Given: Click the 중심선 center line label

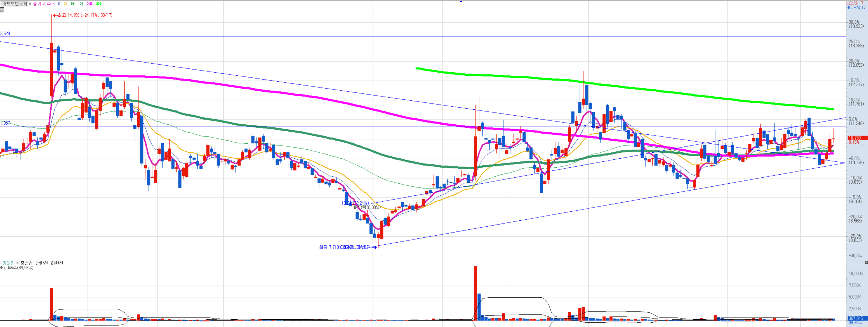Looking at the screenshot, I should [27, 263].
